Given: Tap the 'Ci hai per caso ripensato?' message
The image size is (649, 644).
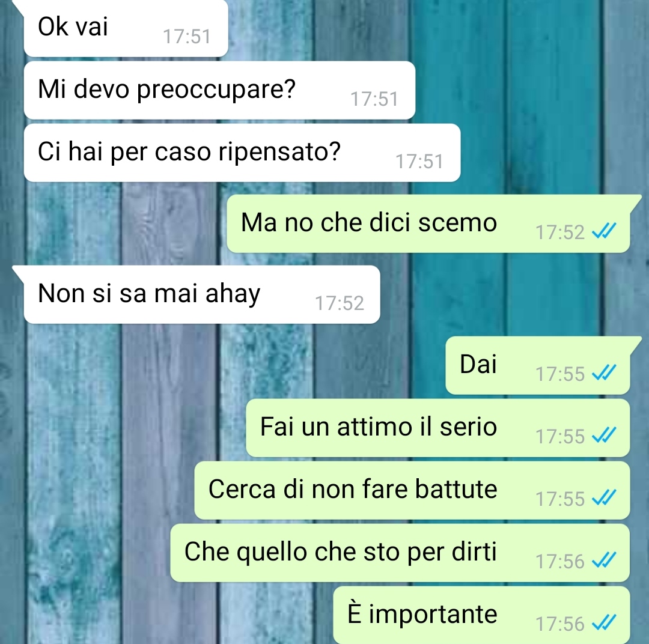Looking at the screenshot, I should (x=242, y=153).
